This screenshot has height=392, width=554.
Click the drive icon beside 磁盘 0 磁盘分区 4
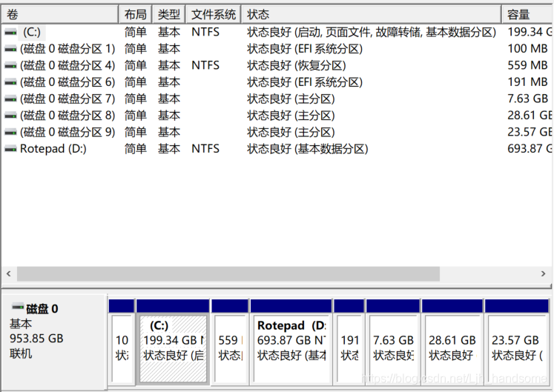[10, 66]
